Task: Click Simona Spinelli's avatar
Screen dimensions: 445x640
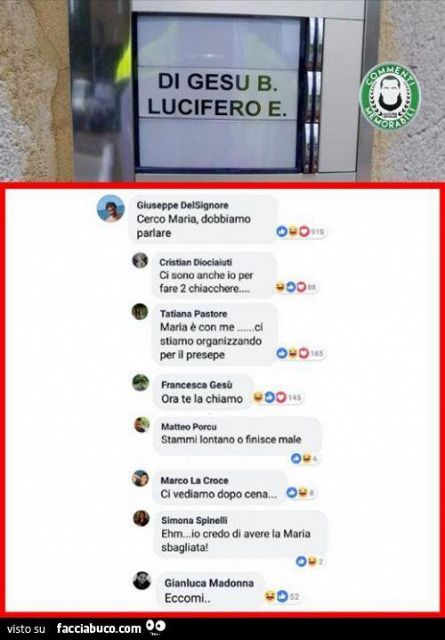Action: tap(141, 518)
